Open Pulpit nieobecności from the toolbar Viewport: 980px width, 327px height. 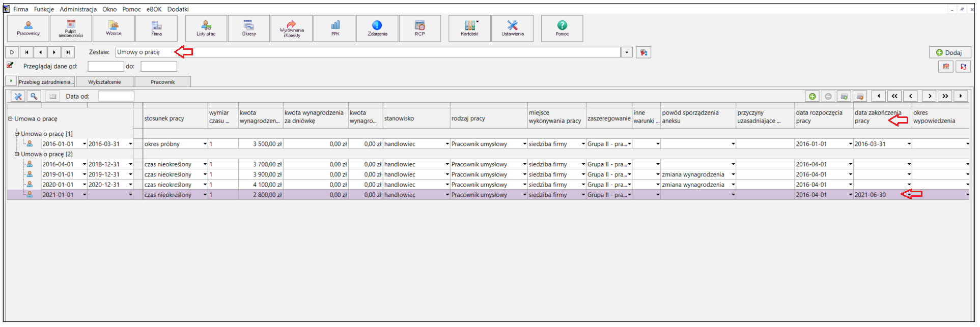point(71,28)
